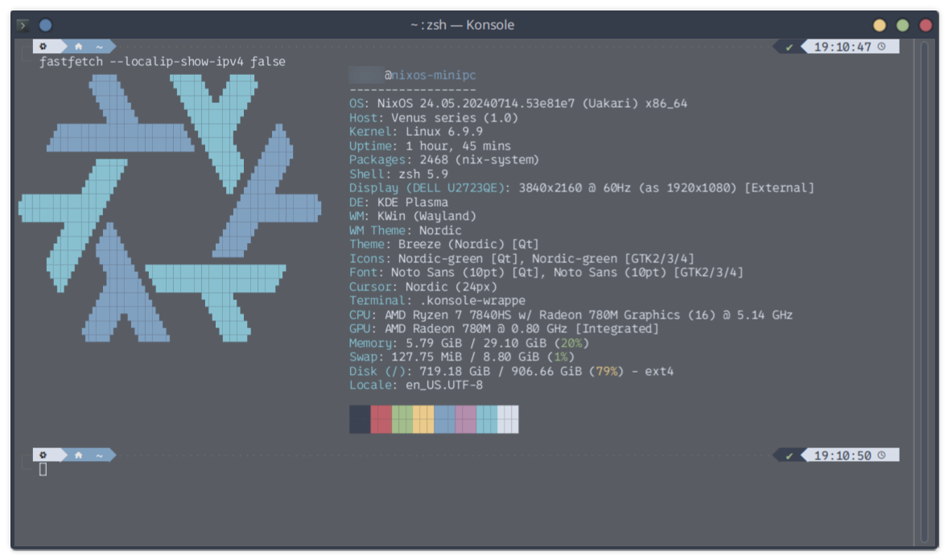Click the fastfetch command text
The height and width of the screenshot is (560, 948).
(x=162, y=61)
